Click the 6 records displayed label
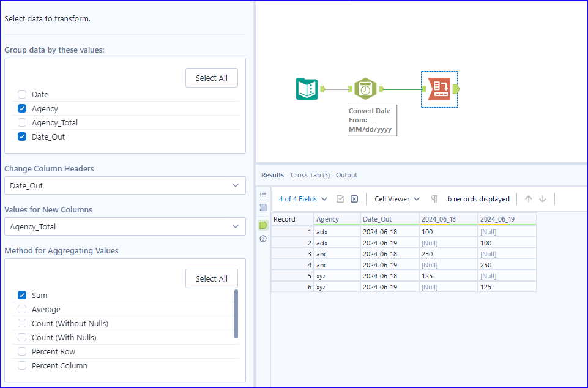 pyautogui.click(x=478, y=199)
